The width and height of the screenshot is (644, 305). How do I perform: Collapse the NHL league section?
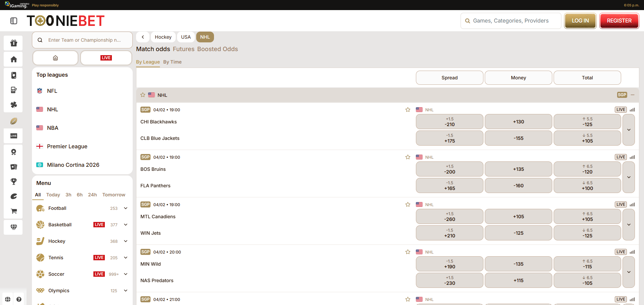[x=633, y=95]
